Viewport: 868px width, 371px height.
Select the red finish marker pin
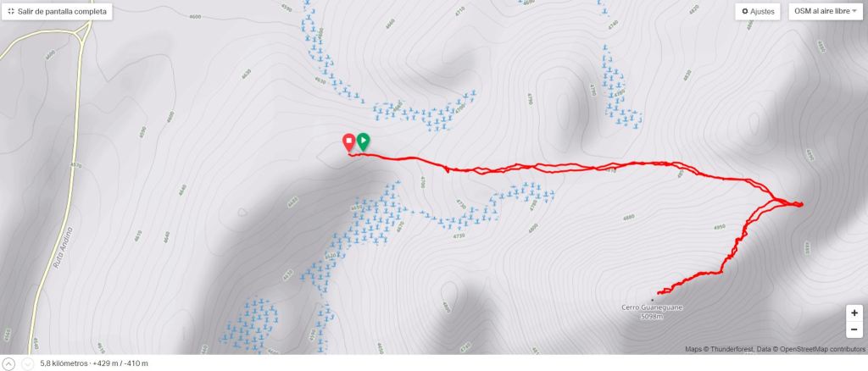coord(348,142)
